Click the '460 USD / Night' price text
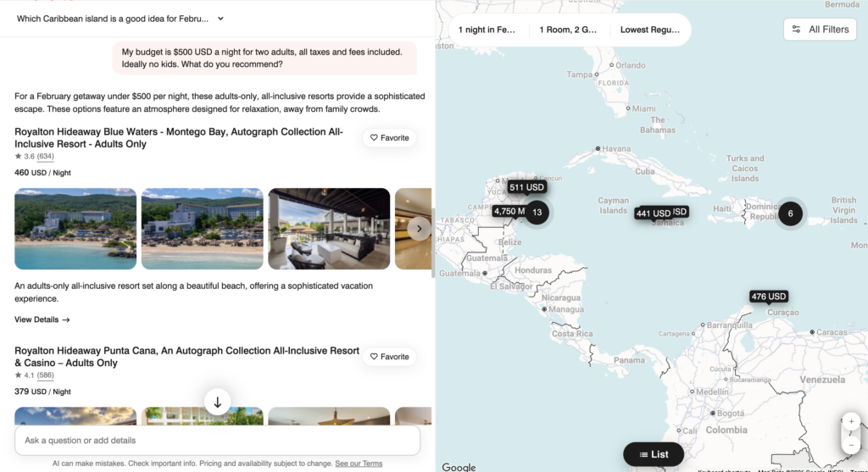 pos(42,173)
